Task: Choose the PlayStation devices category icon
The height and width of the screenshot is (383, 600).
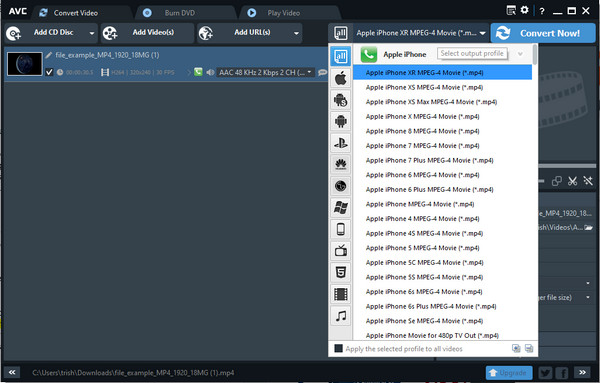Action: pyautogui.click(x=340, y=143)
